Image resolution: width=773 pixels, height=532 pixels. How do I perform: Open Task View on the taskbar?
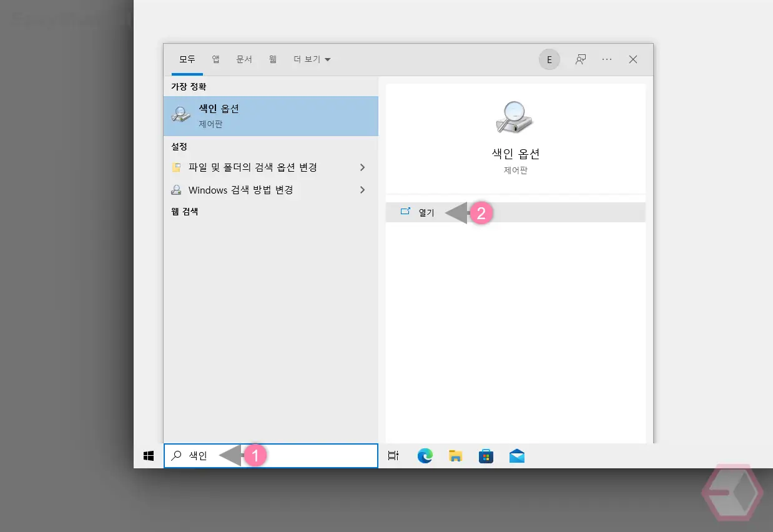[x=393, y=456]
